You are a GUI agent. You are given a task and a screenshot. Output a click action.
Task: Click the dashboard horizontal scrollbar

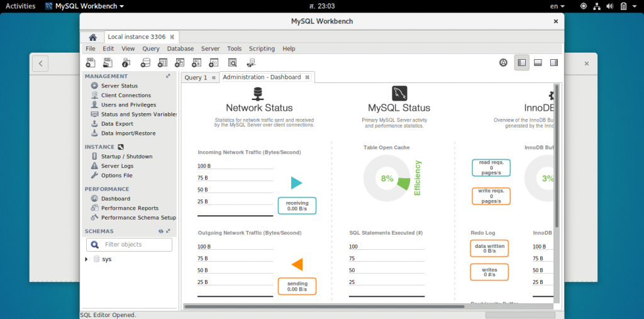coord(324,306)
